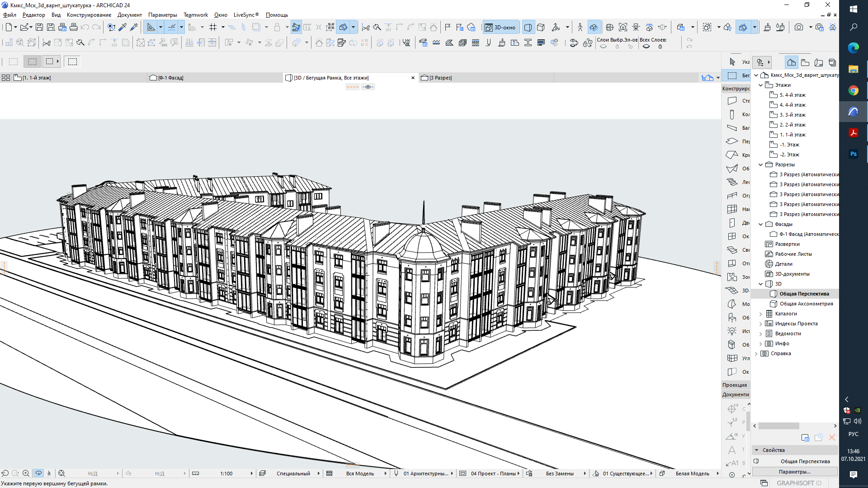The height and width of the screenshot is (488, 868).
Task: Open the Teamwork menu
Action: pos(196,15)
